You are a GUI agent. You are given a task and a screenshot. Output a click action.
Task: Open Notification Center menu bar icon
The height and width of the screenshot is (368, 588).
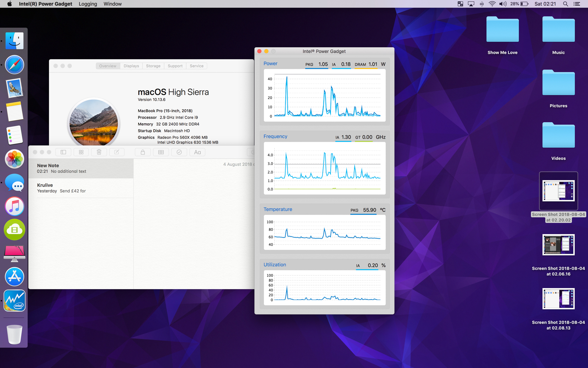coord(577,4)
